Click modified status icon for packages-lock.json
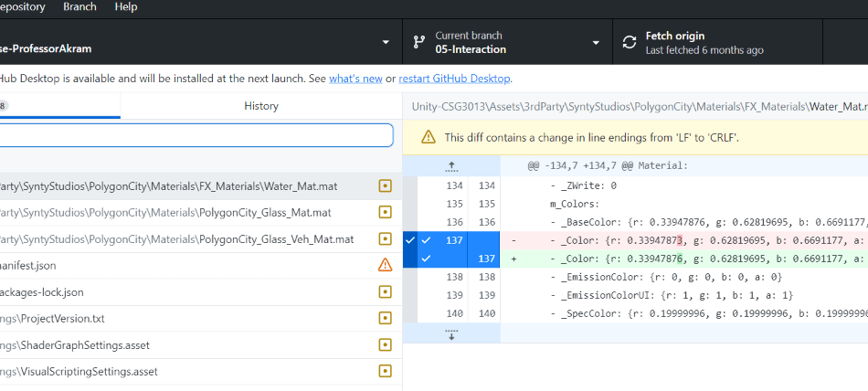This screenshot has height=391, width=868. pyautogui.click(x=385, y=291)
